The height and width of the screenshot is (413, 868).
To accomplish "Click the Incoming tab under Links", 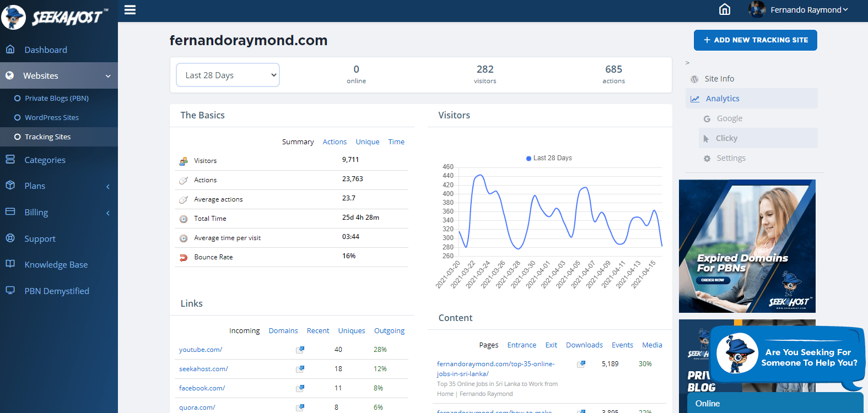I will tap(244, 330).
